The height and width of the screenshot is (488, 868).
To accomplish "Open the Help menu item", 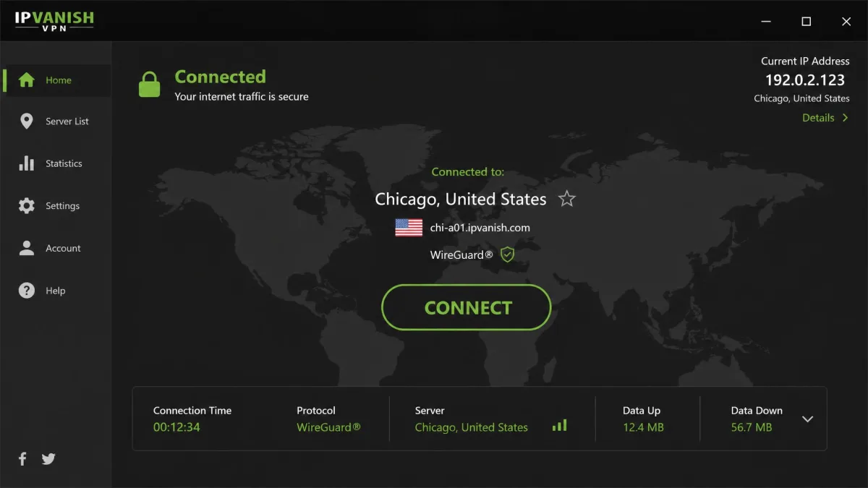I will 57,291.
